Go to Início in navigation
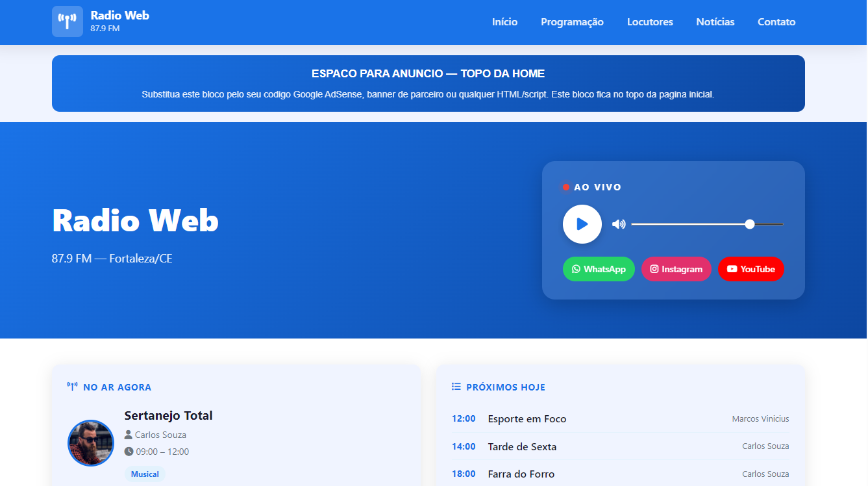The height and width of the screenshot is (486, 868). click(x=504, y=22)
